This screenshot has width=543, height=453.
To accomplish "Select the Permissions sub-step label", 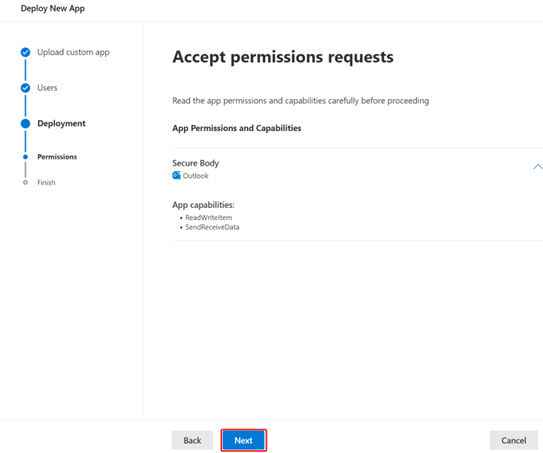I will [57, 157].
